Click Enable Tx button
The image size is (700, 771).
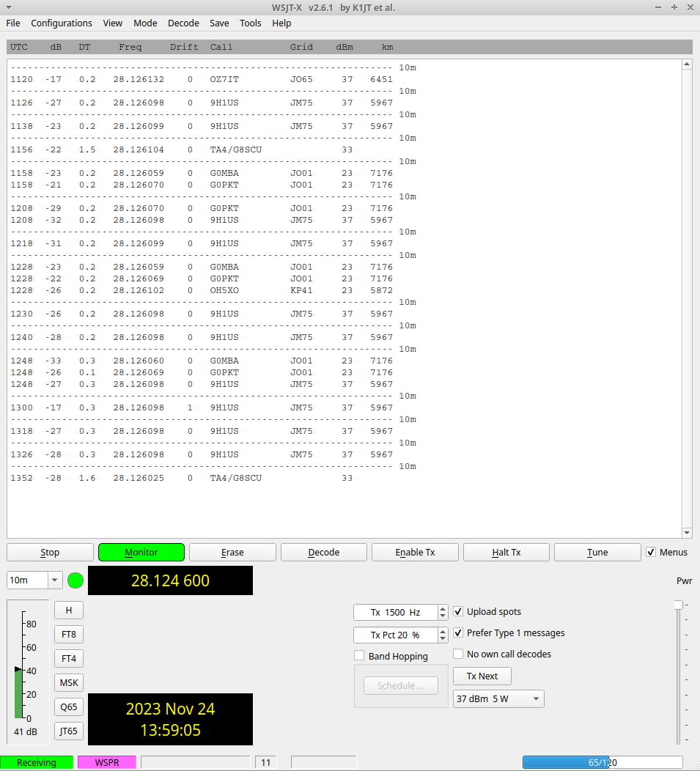tap(415, 552)
